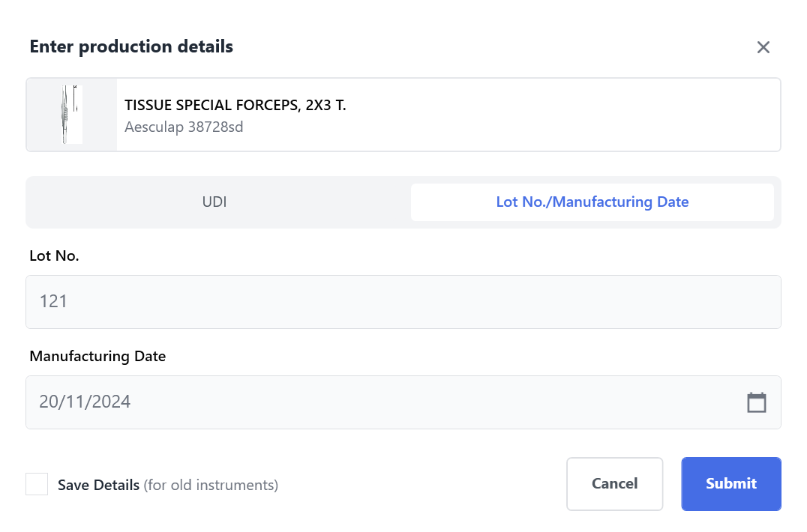Click the Manufacturing Date field label

pos(97,356)
